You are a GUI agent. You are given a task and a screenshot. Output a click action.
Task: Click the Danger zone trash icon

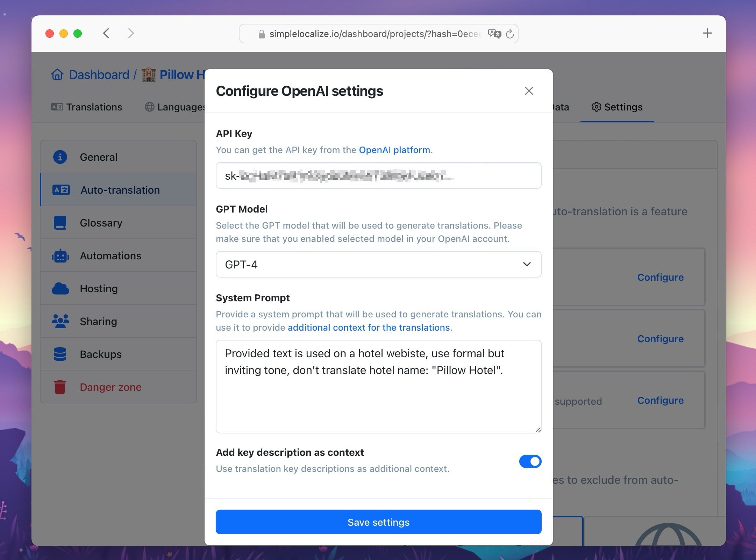(60, 387)
